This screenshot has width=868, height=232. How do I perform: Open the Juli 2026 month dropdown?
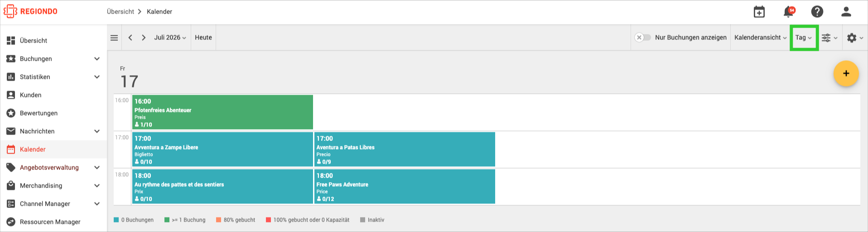tap(170, 38)
